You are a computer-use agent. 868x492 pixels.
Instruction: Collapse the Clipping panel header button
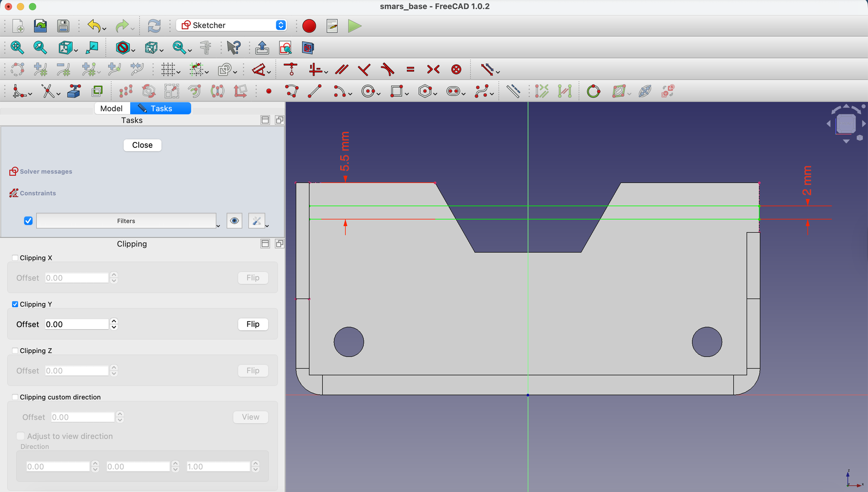click(x=265, y=244)
